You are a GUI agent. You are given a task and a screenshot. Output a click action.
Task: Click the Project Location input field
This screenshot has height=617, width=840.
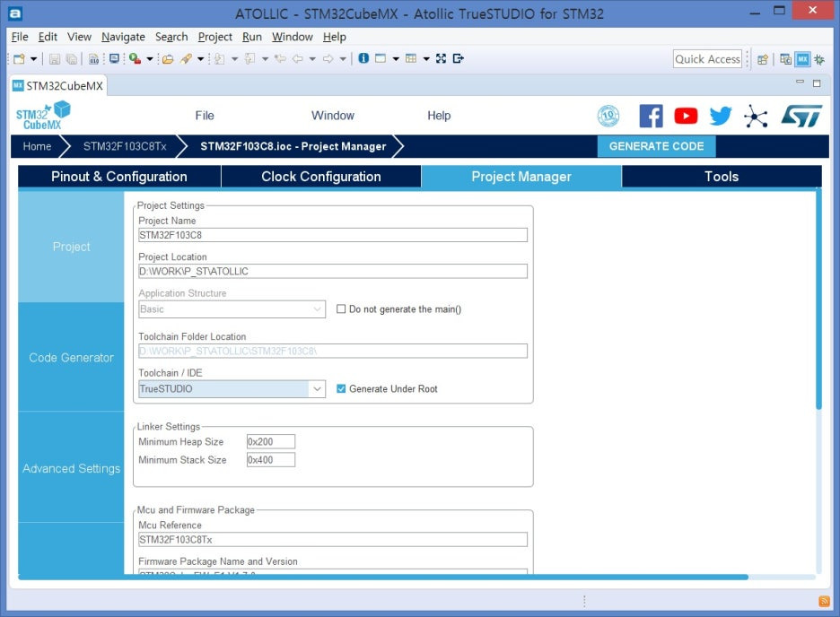333,272
